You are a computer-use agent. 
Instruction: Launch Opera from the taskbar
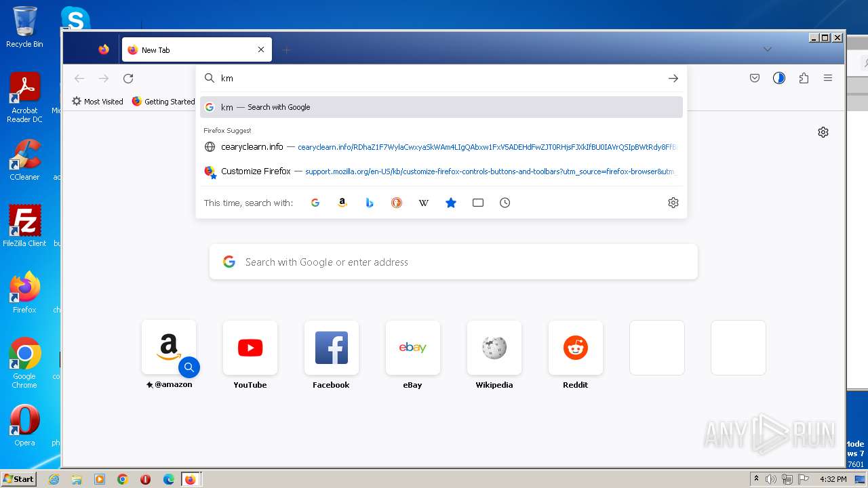pos(146,479)
